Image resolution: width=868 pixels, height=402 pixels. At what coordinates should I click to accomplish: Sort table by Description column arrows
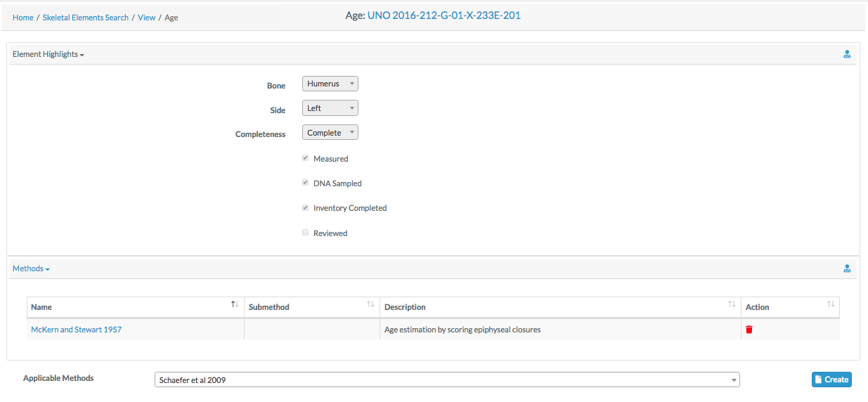[732, 305]
